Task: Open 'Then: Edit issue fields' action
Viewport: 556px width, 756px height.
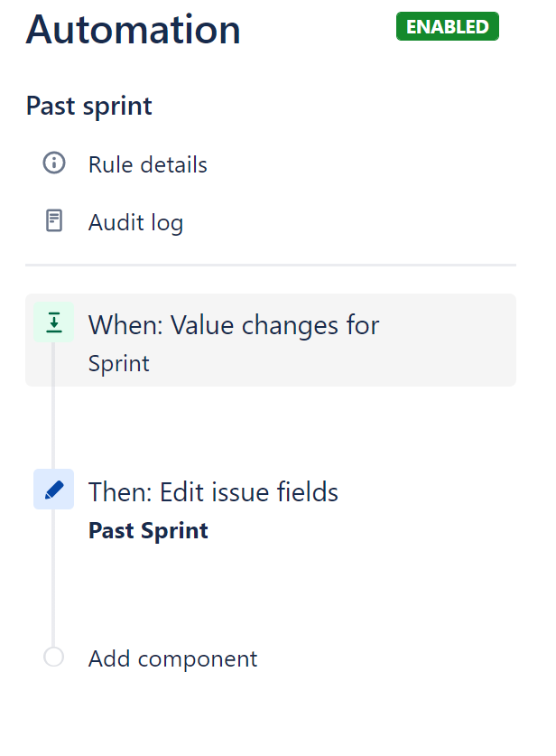Action: tap(213, 492)
